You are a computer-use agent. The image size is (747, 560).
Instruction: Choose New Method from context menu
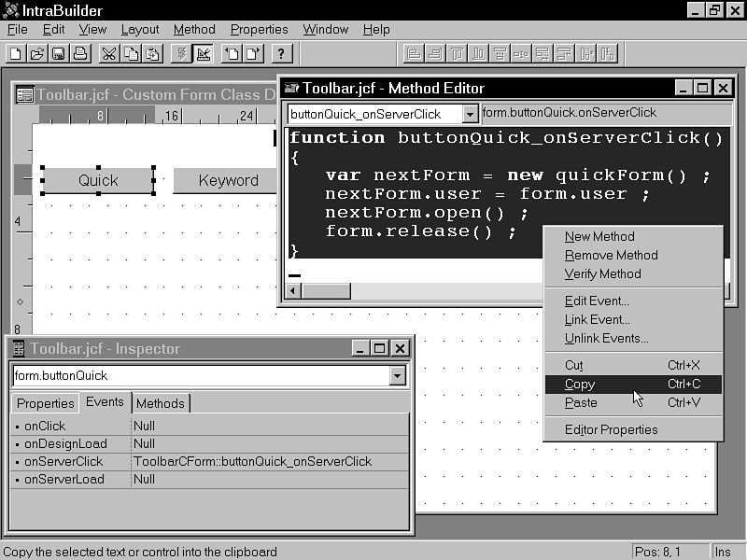(633, 237)
